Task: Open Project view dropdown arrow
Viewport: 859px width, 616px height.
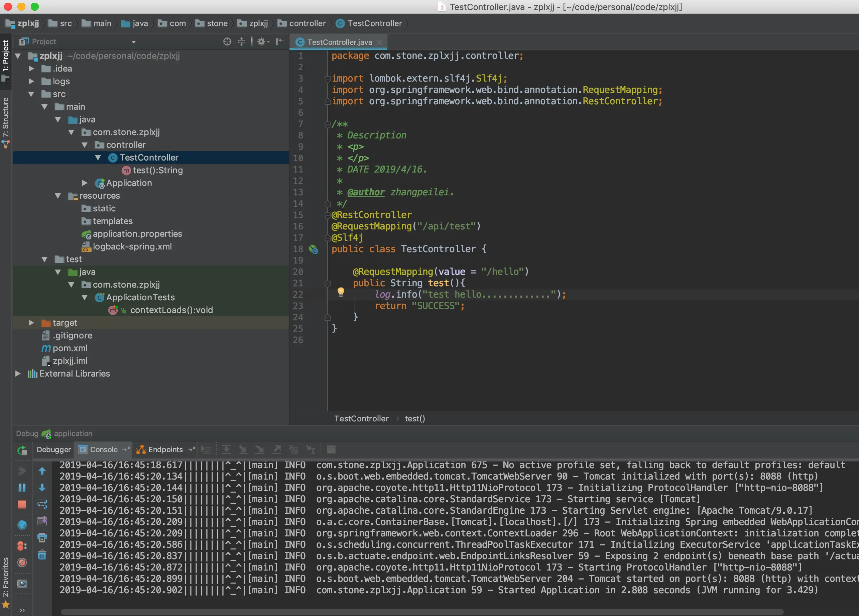Action: tap(133, 42)
